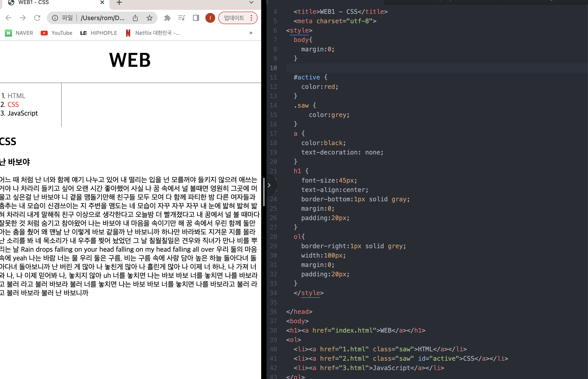Click the href="3.html" code line
The width and height of the screenshot is (588, 379).
369,368
